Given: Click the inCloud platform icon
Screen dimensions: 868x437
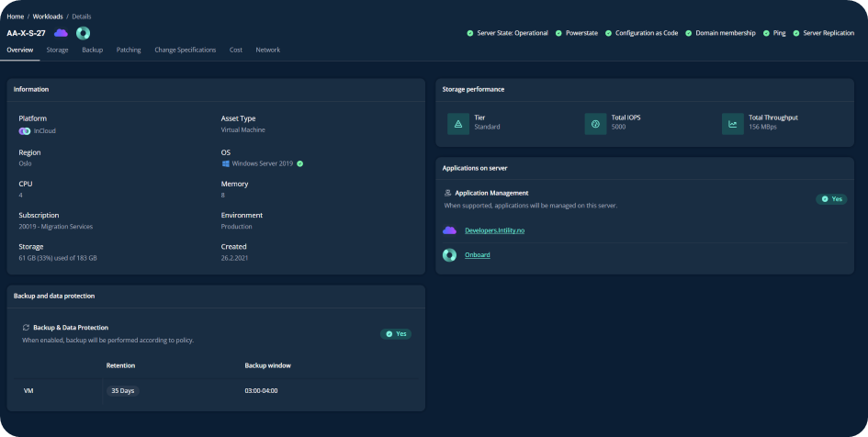Looking at the screenshot, I should [25, 130].
